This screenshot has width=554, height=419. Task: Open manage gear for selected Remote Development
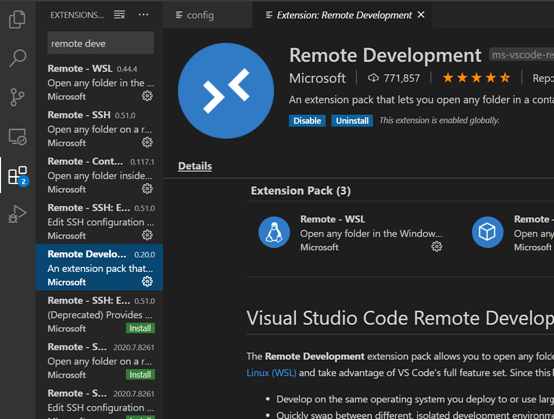(x=147, y=282)
